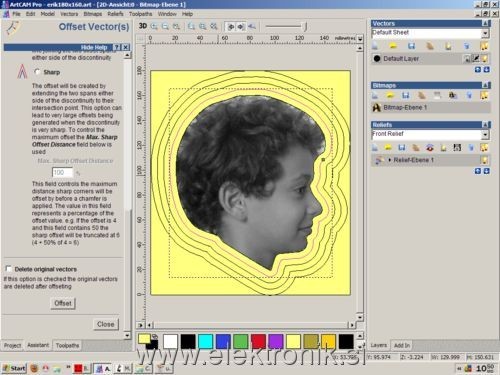The image size is (500, 375).
Task: Click the merge icon in the Vectors panel
Action: [x=430, y=46]
